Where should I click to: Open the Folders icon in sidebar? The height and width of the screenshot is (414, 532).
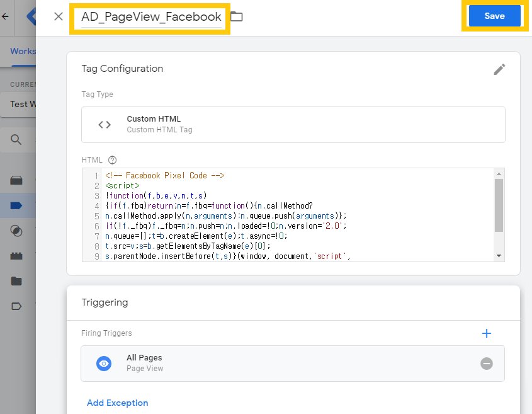click(16, 281)
